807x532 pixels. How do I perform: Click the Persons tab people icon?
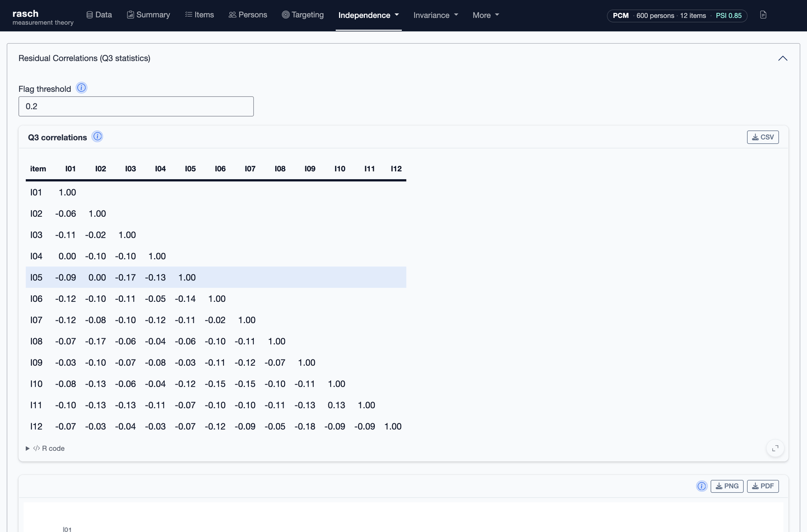click(233, 15)
